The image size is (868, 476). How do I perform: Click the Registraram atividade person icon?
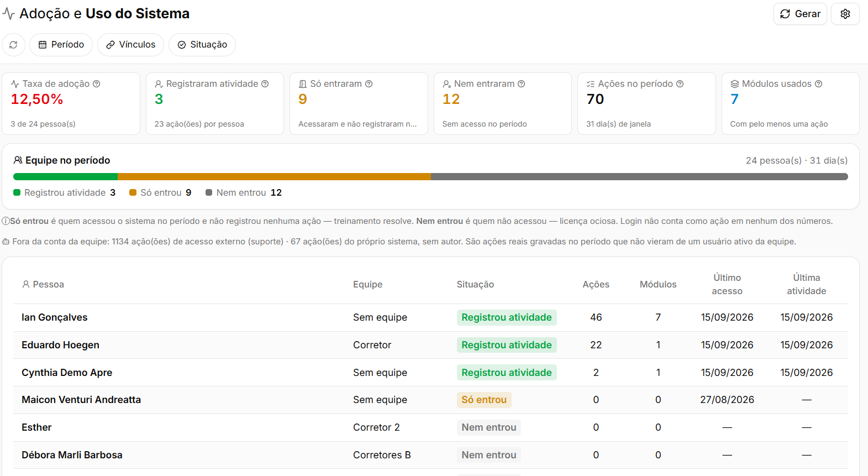[159, 84]
